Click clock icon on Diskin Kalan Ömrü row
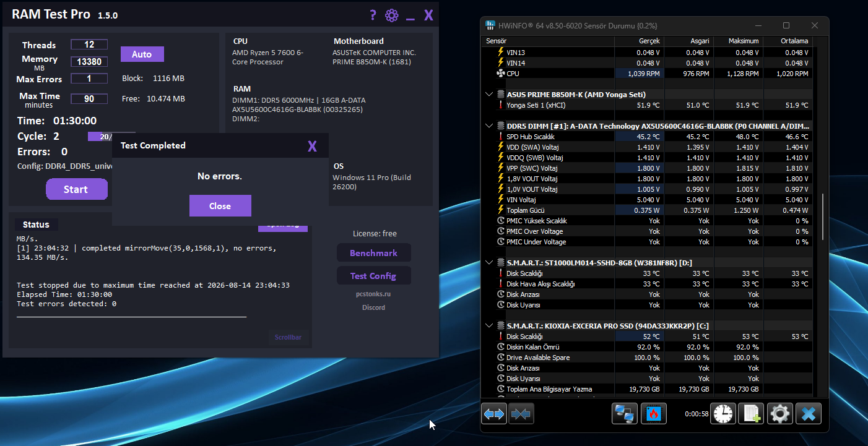Screen dimensions: 868x446 coord(501,347)
